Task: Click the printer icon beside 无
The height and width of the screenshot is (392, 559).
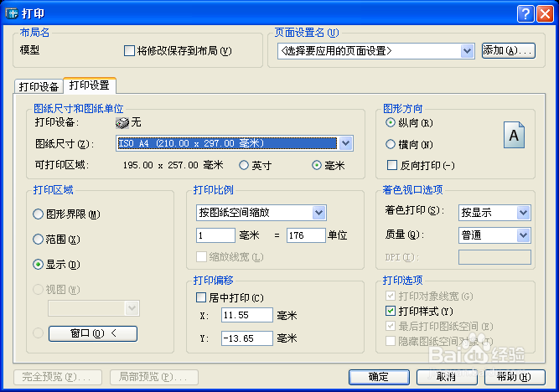Action: [x=122, y=123]
